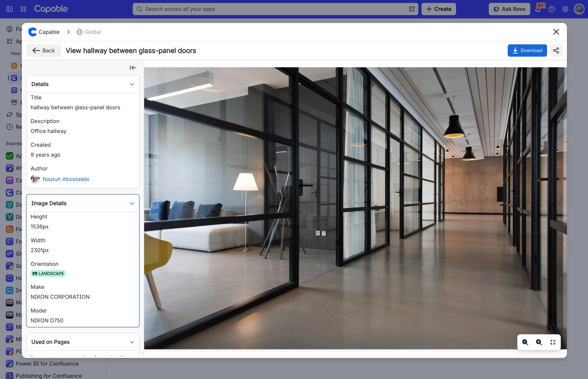Close the image viewer dialog
588x379 pixels.
click(556, 32)
